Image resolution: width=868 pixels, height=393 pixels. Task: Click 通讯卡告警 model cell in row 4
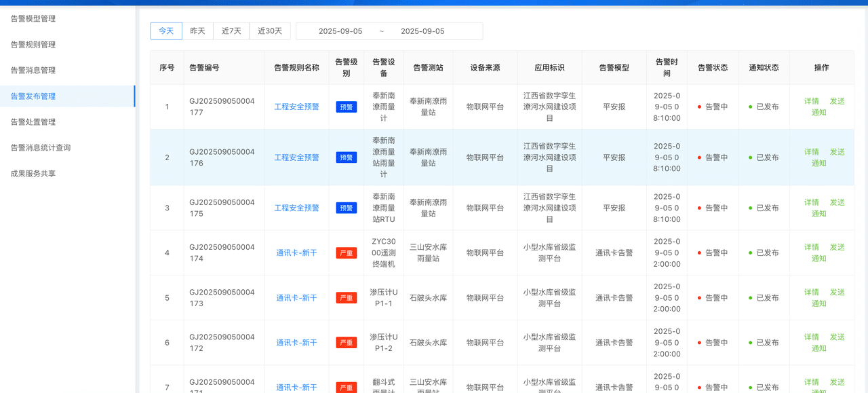[x=614, y=253]
